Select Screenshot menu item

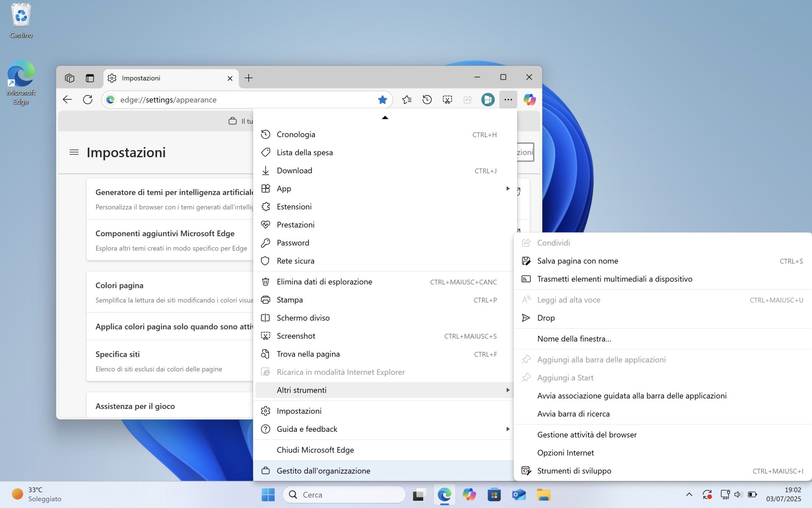tap(383, 336)
